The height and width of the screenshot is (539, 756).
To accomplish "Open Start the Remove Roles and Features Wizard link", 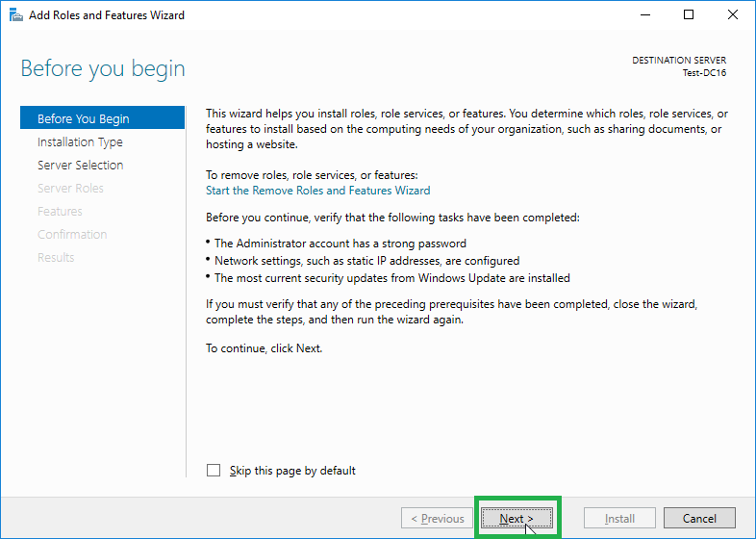I will [x=317, y=191].
